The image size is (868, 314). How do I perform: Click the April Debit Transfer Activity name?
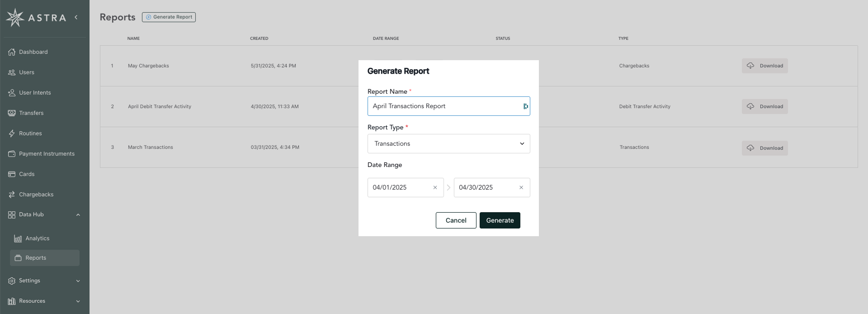pyautogui.click(x=160, y=107)
